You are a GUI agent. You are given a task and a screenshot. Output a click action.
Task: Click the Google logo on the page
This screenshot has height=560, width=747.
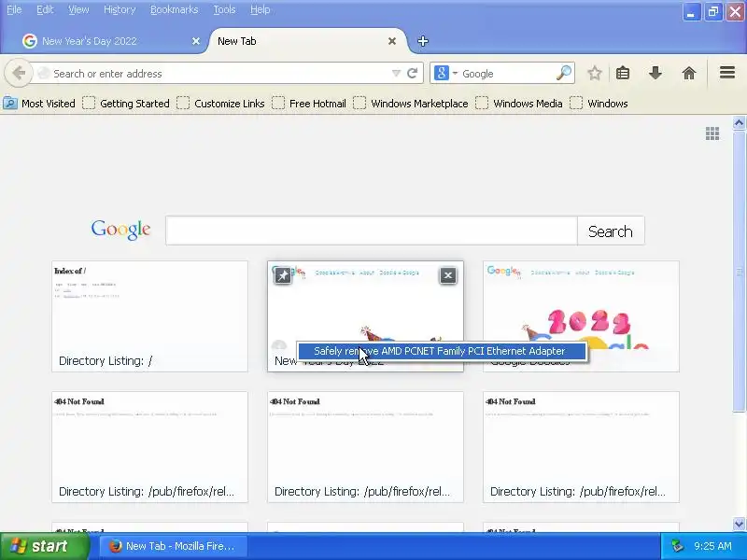coord(121,230)
